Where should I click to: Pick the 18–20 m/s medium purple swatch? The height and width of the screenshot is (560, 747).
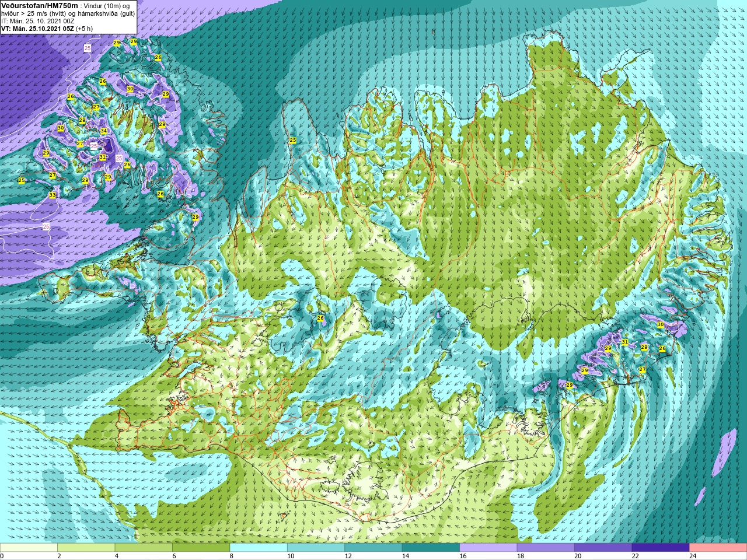(x=546, y=548)
